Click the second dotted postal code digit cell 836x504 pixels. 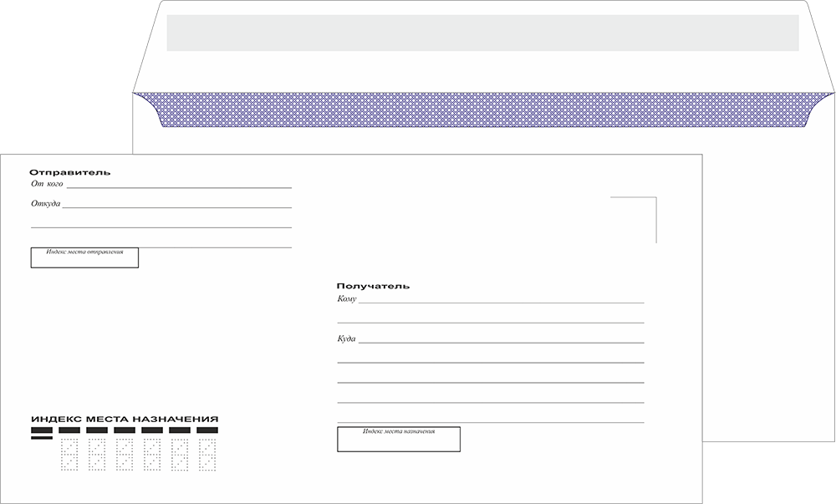tap(97, 455)
